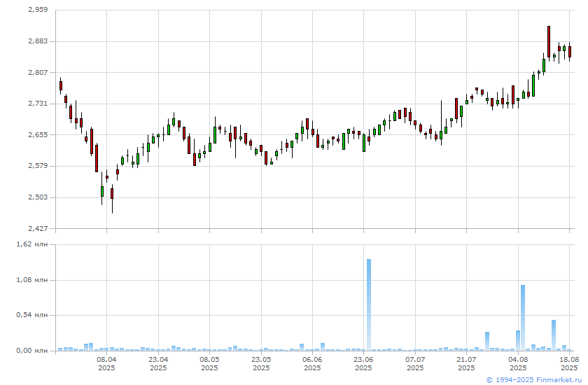Click the 1,08 млн volume axis label
This screenshot has height=385, width=588.
pyautogui.click(x=32, y=280)
